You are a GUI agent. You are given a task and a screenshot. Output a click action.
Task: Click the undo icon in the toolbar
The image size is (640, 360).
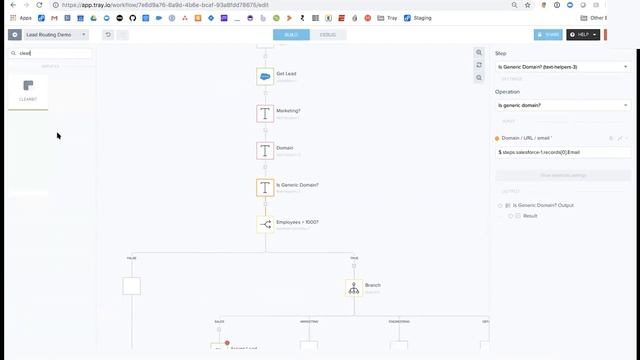(108, 35)
